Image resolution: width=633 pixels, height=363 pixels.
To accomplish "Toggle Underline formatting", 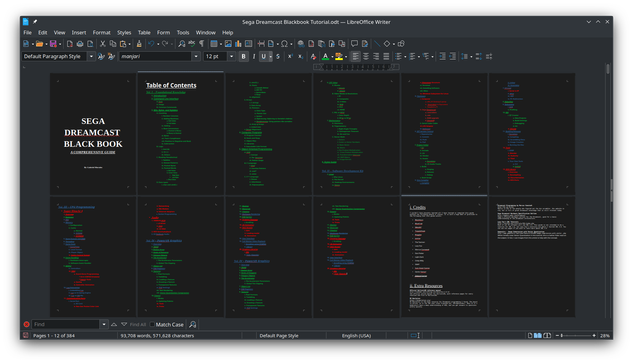I will pos(263,57).
